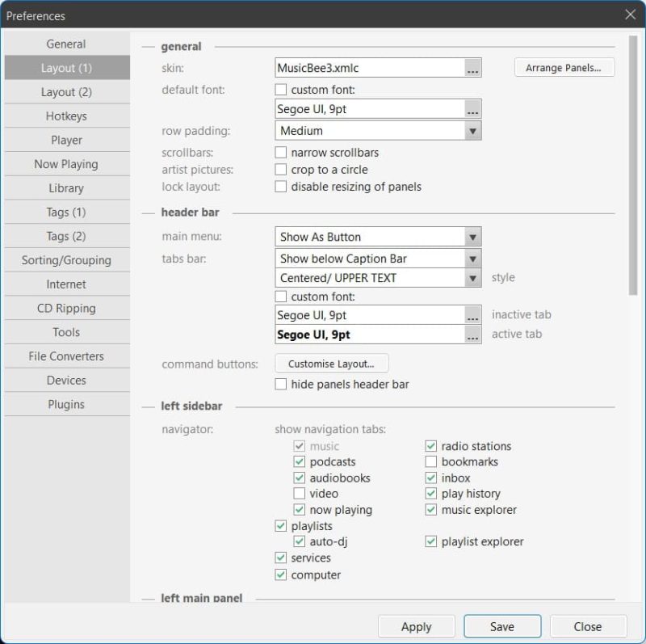The image size is (646, 644).
Task: Enable custom font for tabs bar
Action: pos(280,297)
